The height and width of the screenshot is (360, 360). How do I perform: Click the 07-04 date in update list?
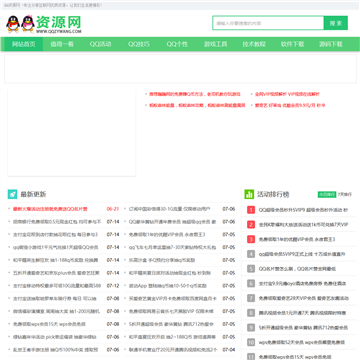click(229, 350)
